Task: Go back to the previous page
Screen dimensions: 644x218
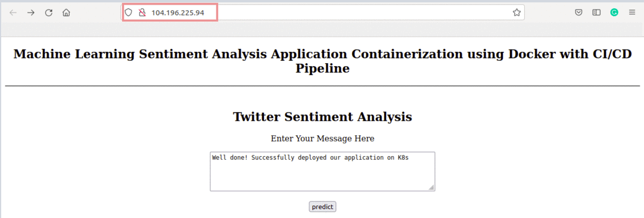Action: pyautogui.click(x=13, y=13)
